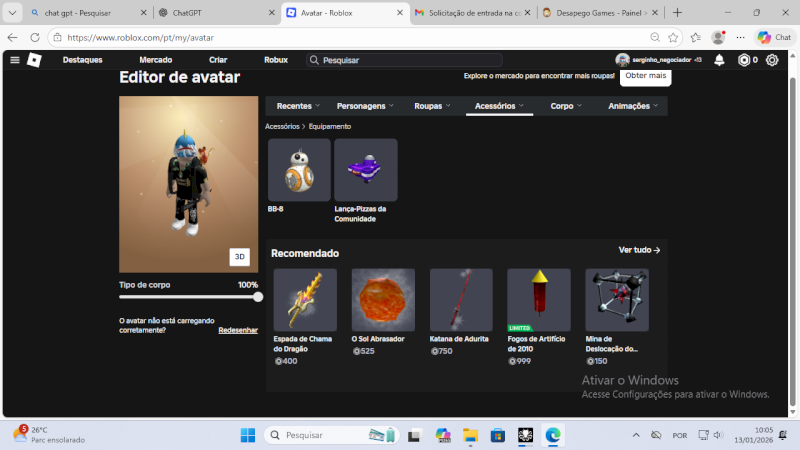Screen dimensions: 800x450
Task: Click the Roblox logo icon
Action: [34, 60]
